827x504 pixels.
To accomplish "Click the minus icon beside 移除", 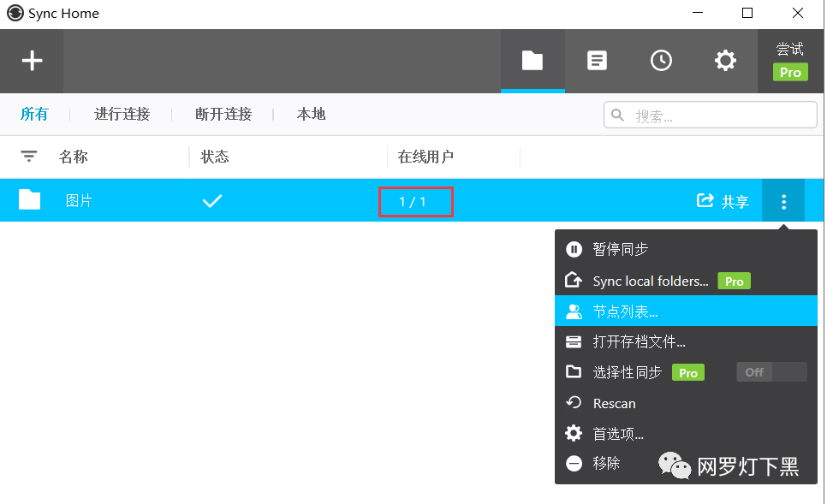I will coord(574,464).
